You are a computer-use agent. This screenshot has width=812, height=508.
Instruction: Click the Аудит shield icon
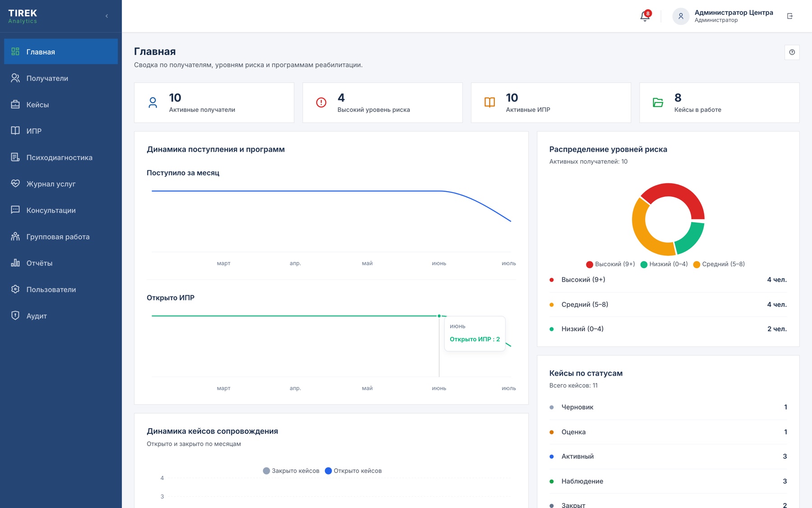point(15,316)
